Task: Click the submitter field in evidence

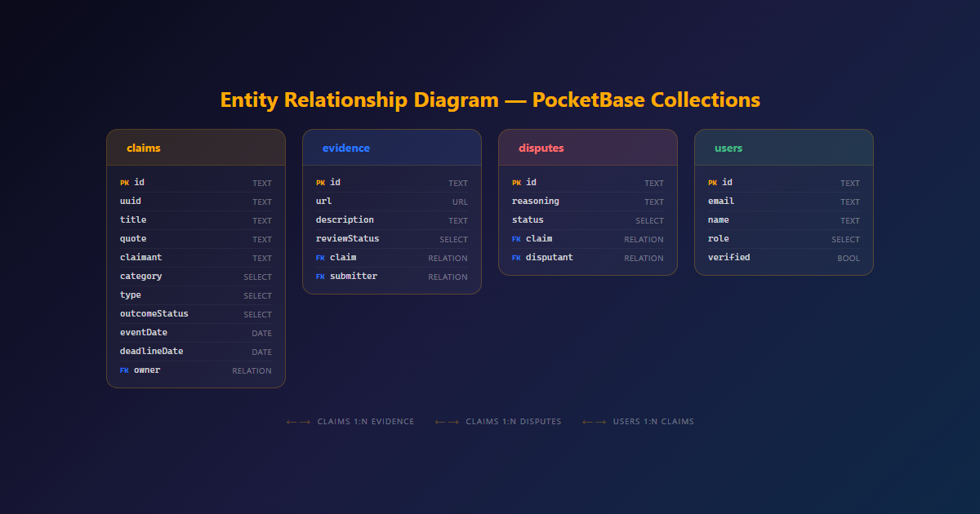Action: pos(392,277)
